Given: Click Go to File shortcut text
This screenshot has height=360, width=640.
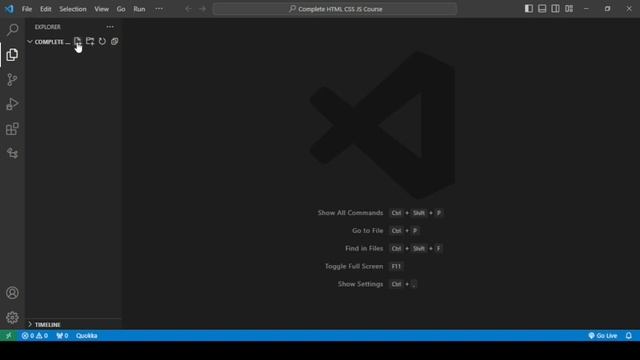Looking at the screenshot, I should pyautogui.click(x=367, y=231).
